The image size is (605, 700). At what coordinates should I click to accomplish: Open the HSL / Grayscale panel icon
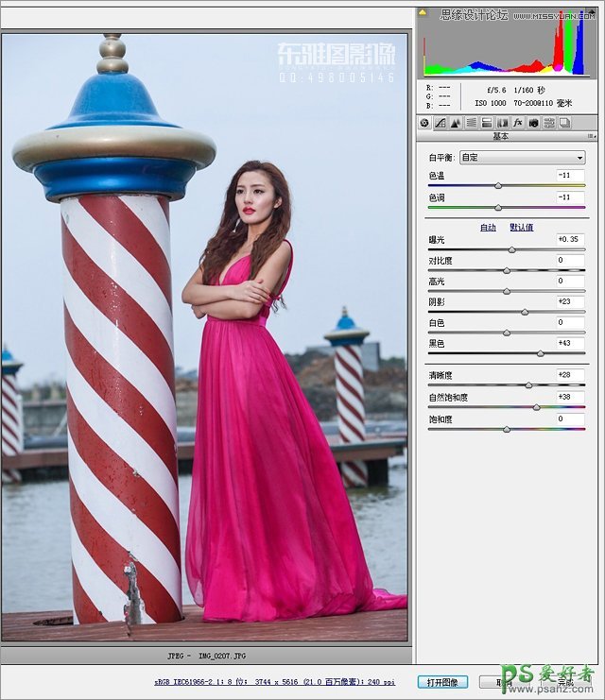pos(471,123)
